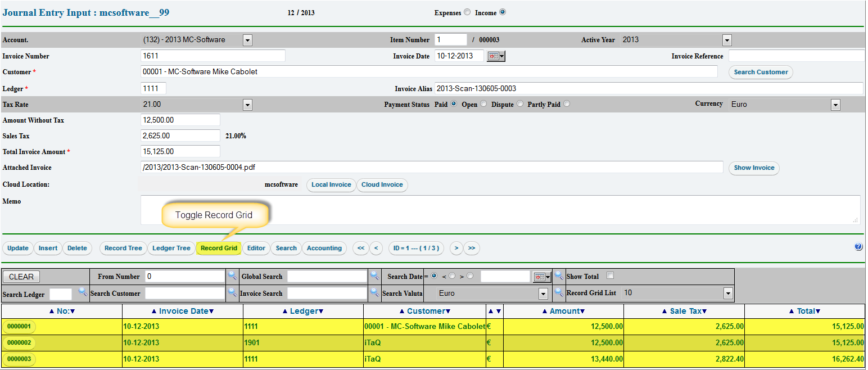This screenshot has width=868, height=370.
Task: Sort the Total column descending
Action: (x=818, y=312)
